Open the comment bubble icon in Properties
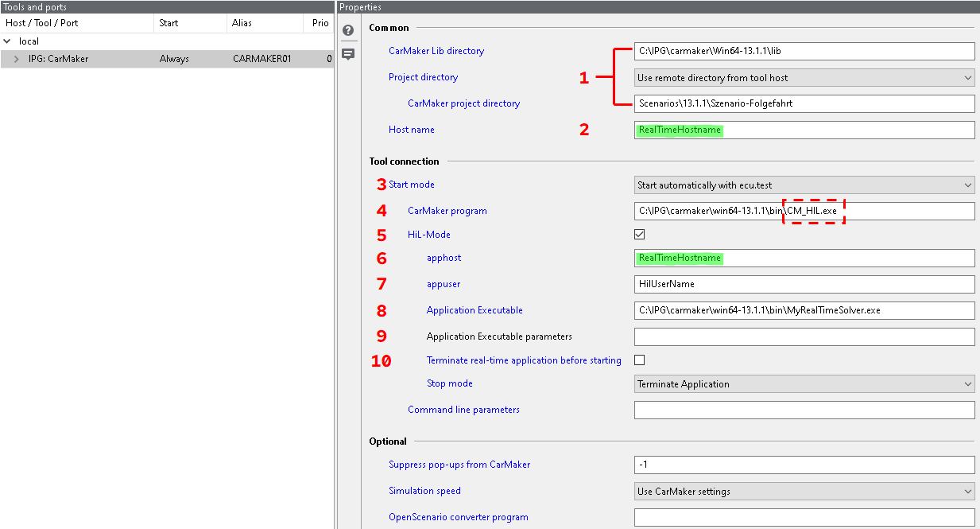The width and height of the screenshot is (980, 529). pos(348,54)
